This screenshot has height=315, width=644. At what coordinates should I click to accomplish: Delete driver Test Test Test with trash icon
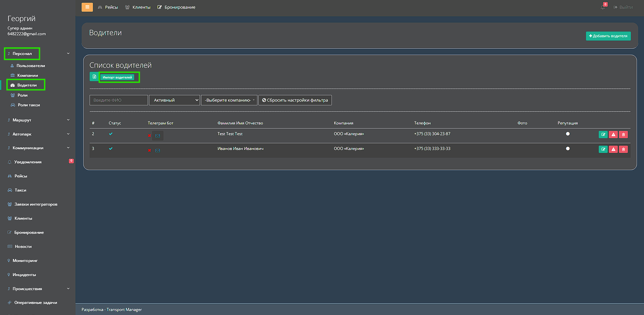coord(623,135)
